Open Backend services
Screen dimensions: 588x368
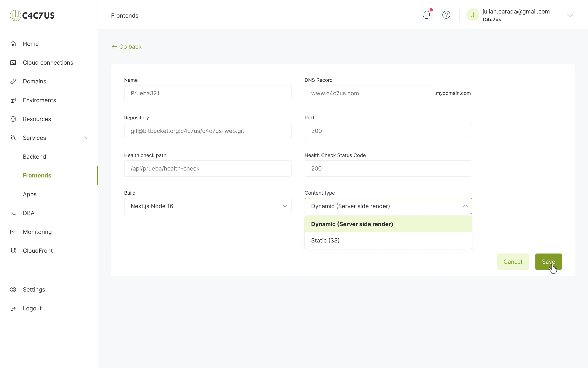[34, 157]
